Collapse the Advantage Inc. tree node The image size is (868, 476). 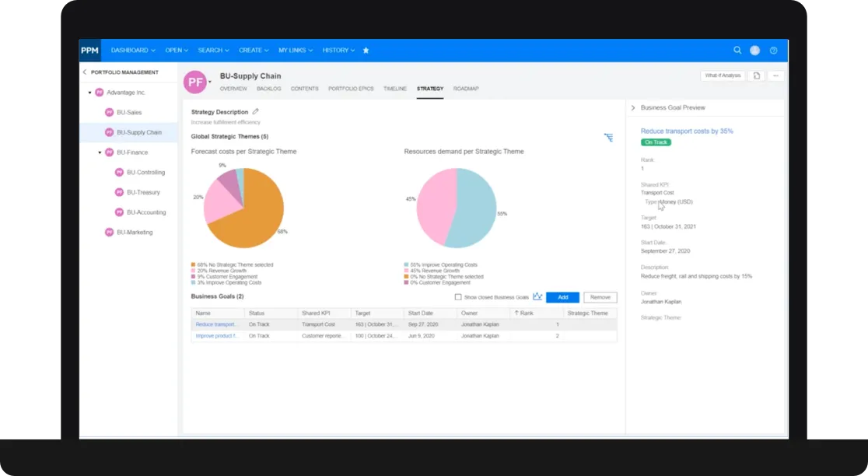(90, 93)
